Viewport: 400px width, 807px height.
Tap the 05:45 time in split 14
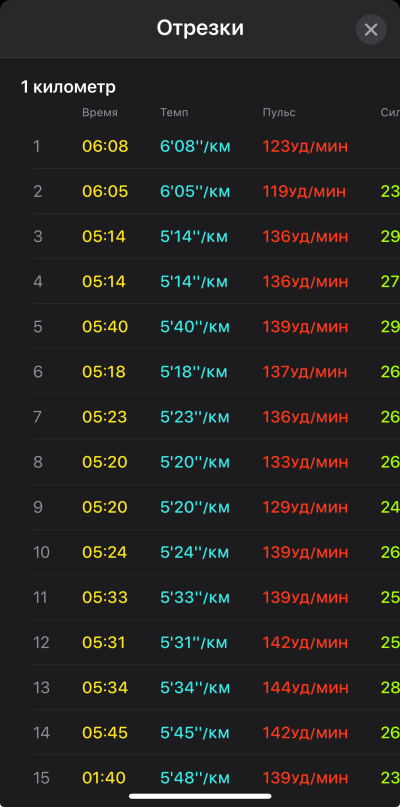pyautogui.click(x=105, y=732)
